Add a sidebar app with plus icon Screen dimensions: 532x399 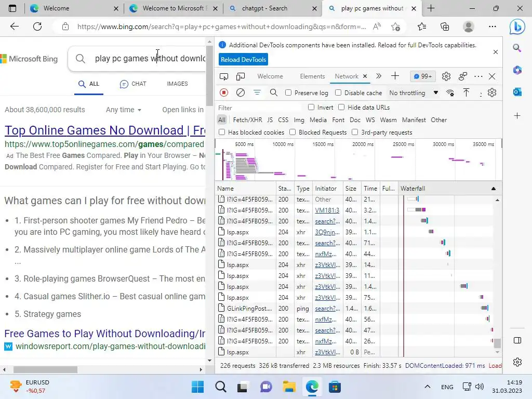coord(517,116)
